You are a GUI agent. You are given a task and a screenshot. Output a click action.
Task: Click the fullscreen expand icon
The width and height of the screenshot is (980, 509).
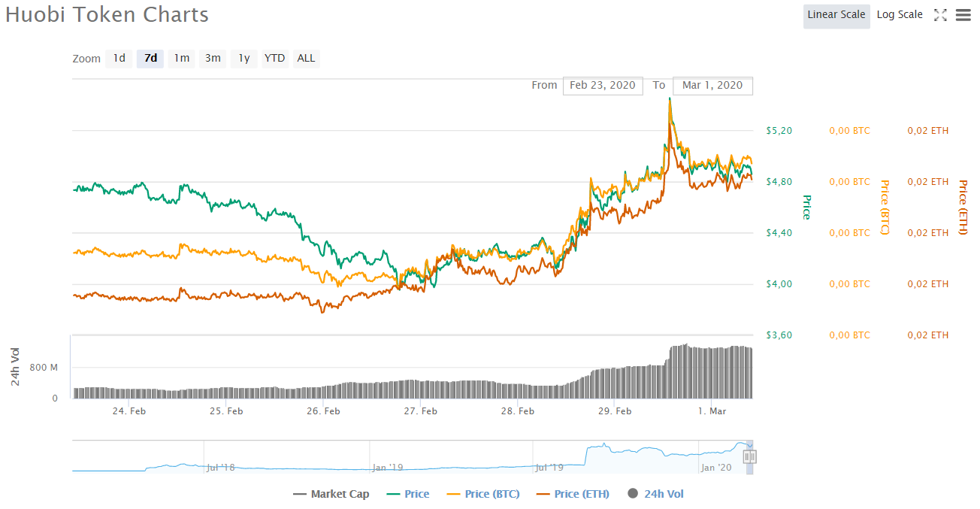[x=940, y=15]
